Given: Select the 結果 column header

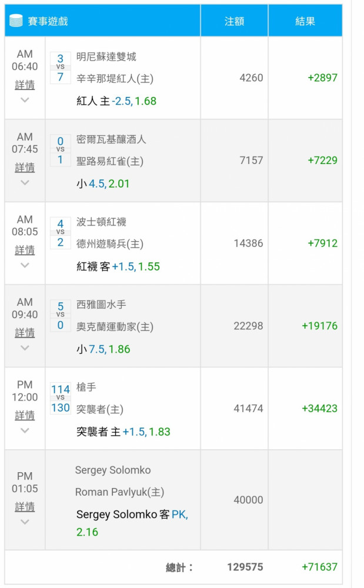Looking at the screenshot, I should pos(305,21).
